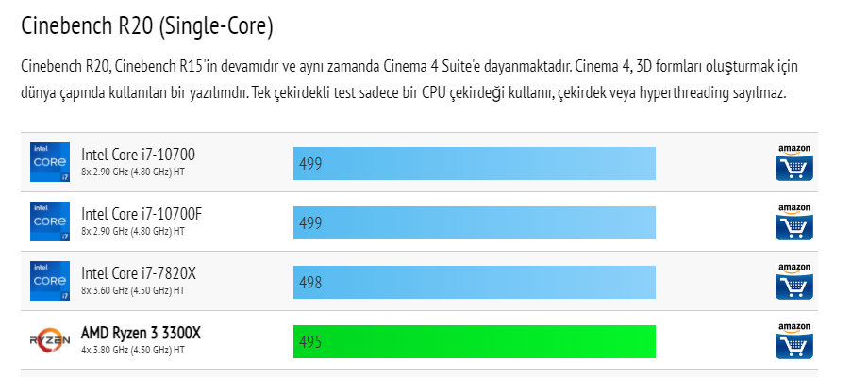This screenshot has width=868, height=377.
Task: Click the Intel Core i7-10700 processor logo
Action: click(x=50, y=162)
